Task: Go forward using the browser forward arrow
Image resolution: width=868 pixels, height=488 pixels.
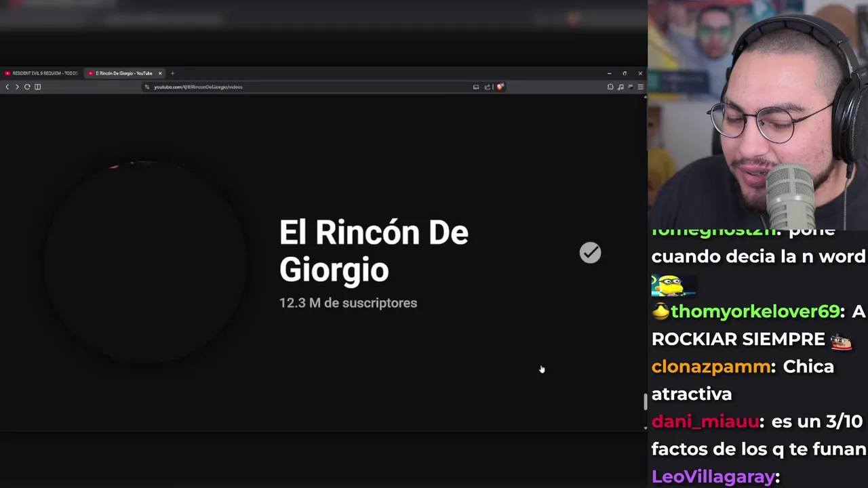Action: click(17, 87)
